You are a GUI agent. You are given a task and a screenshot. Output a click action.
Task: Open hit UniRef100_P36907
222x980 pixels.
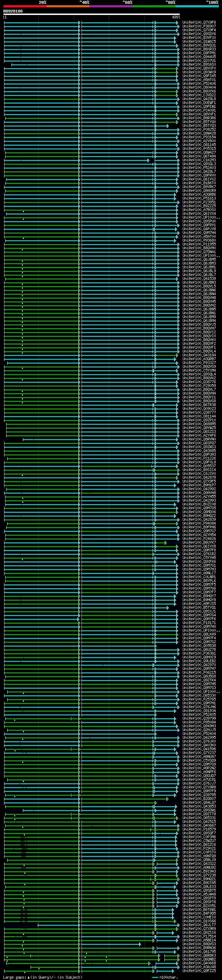[x=199, y=26]
